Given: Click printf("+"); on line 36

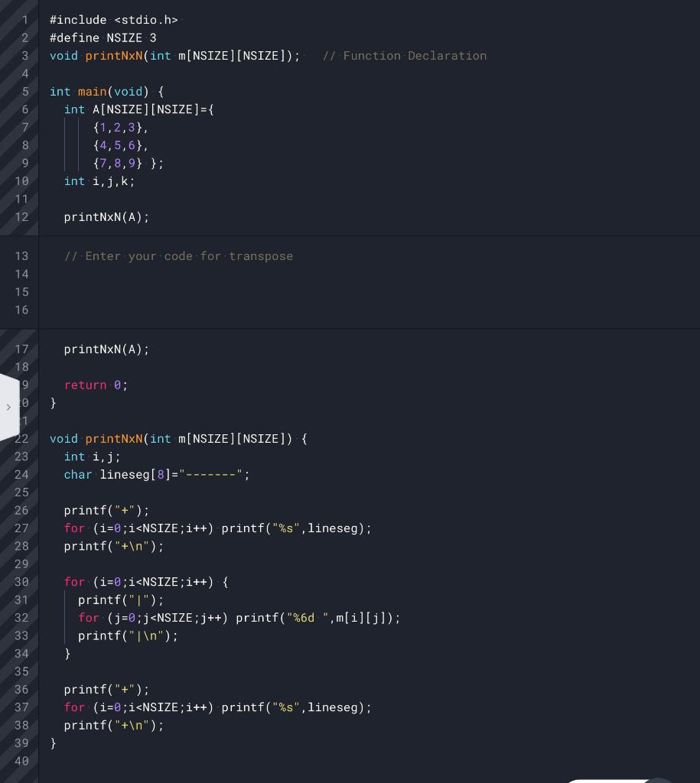Looking at the screenshot, I should [x=106, y=690].
